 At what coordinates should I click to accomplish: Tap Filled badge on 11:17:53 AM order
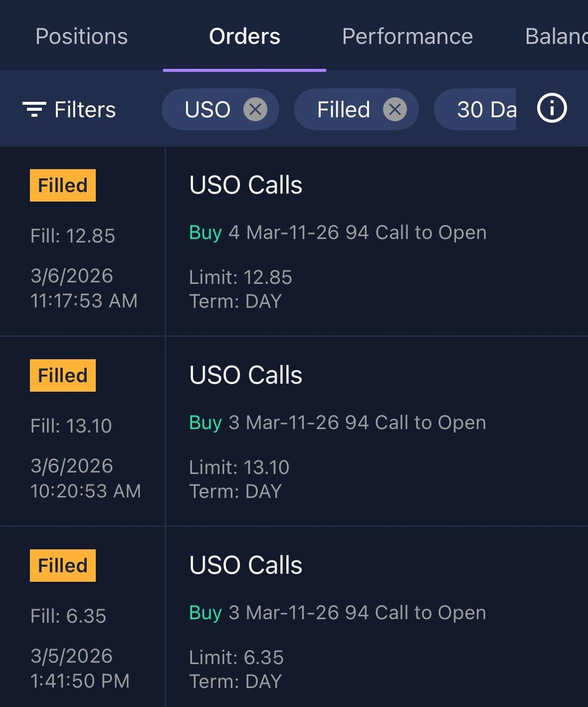(63, 185)
